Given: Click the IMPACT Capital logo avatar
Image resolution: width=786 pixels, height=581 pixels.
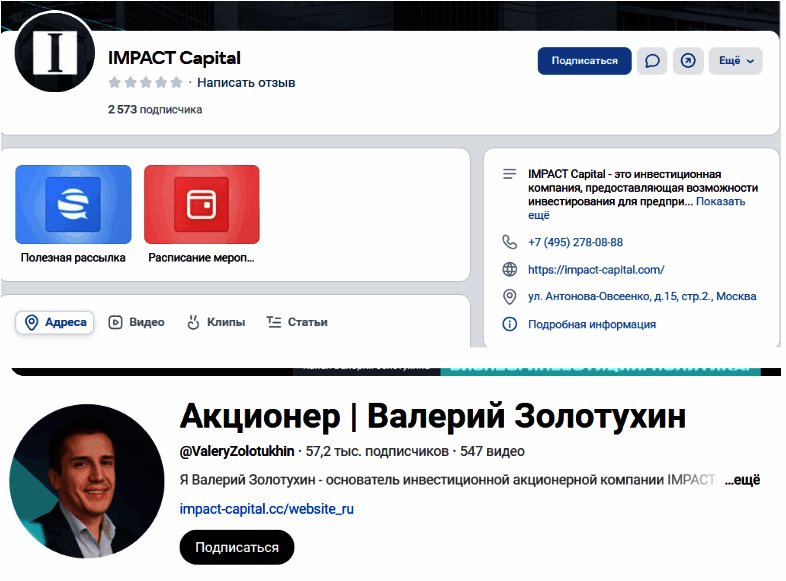Looking at the screenshot, I should click(55, 53).
